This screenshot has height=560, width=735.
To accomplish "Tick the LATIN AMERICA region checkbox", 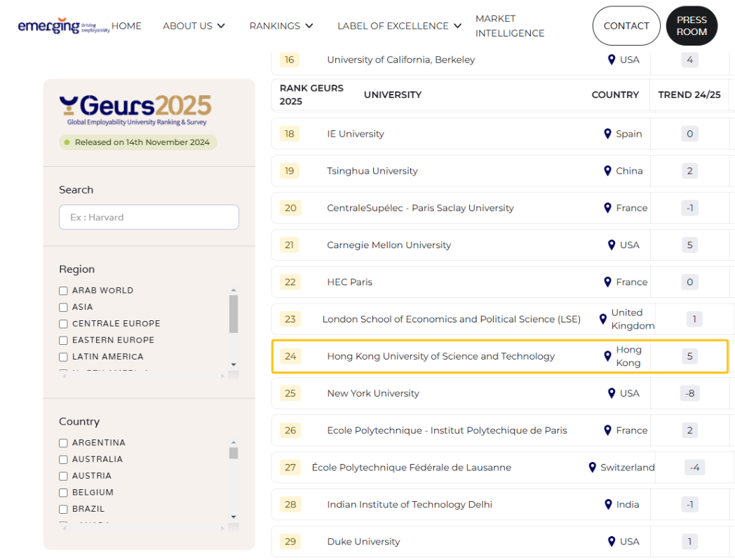I will (x=63, y=357).
